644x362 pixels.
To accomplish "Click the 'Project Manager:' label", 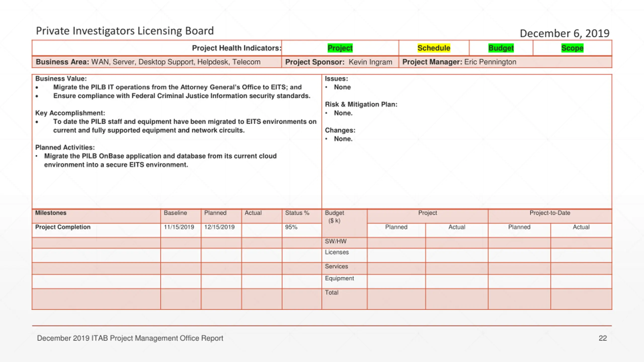I will click(x=432, y=62).
